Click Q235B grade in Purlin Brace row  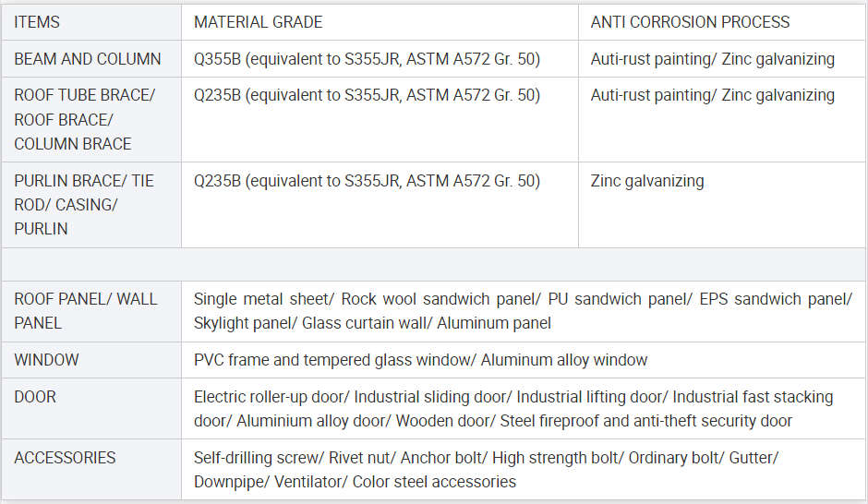tap(367, 181)
